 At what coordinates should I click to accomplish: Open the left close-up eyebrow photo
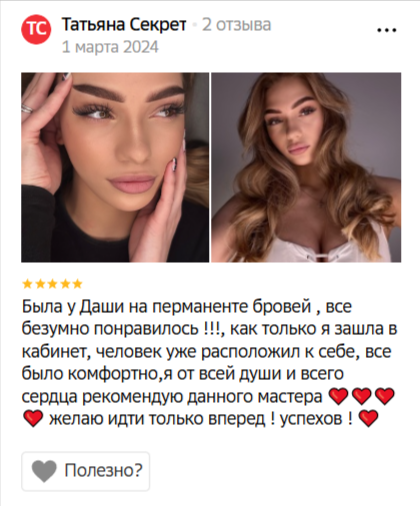(x=115, y=167)
